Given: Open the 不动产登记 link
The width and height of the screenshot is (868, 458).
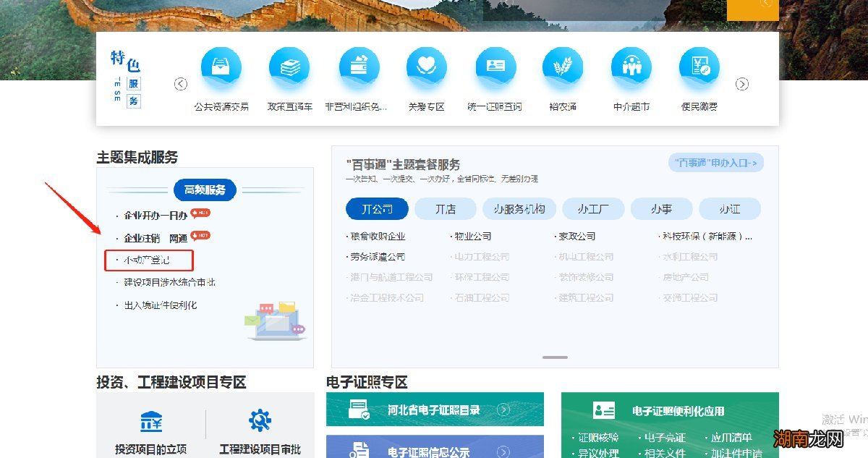Looking at the screenshot, I should click(x=148, y=260).
